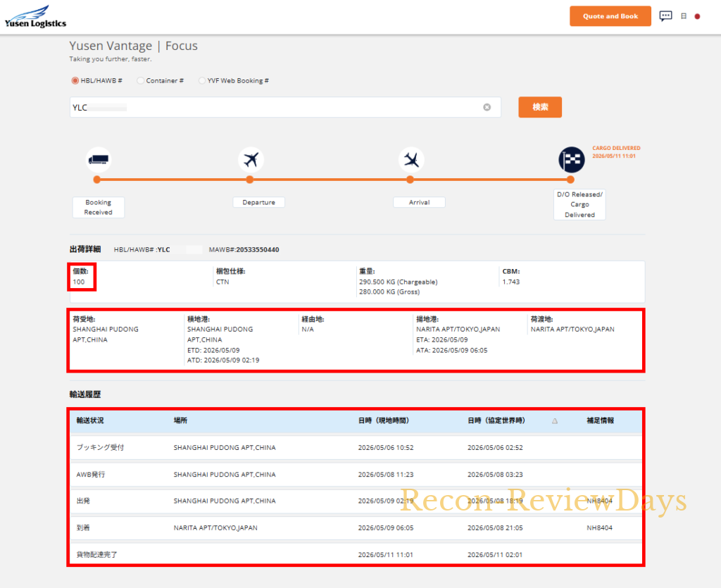Click 2026/05/11 02:01 UTC time cell
This screenshot has height=588, width=721.
click(495, 555)
